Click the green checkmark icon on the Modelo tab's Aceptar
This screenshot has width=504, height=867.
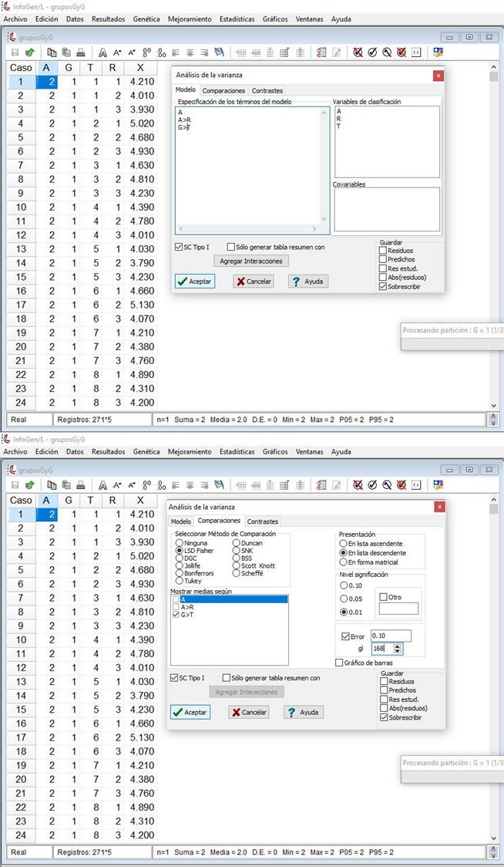pyautogui.click(x=182, y=282)
